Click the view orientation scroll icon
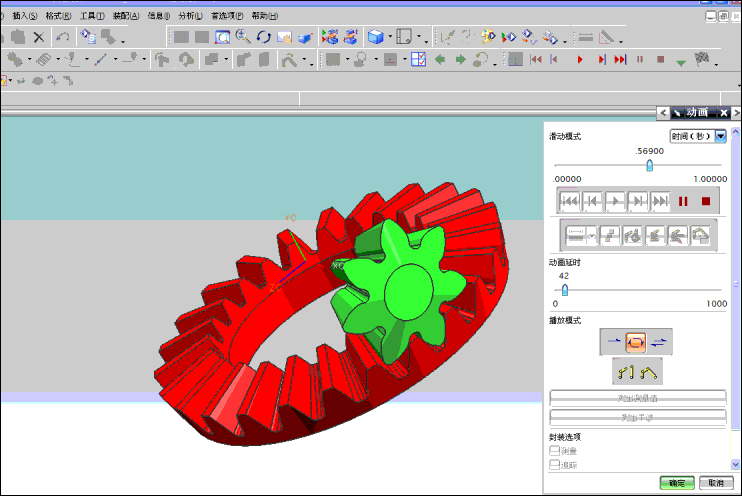742x496 pixels. pyautogui.click(x=404, y=37)
